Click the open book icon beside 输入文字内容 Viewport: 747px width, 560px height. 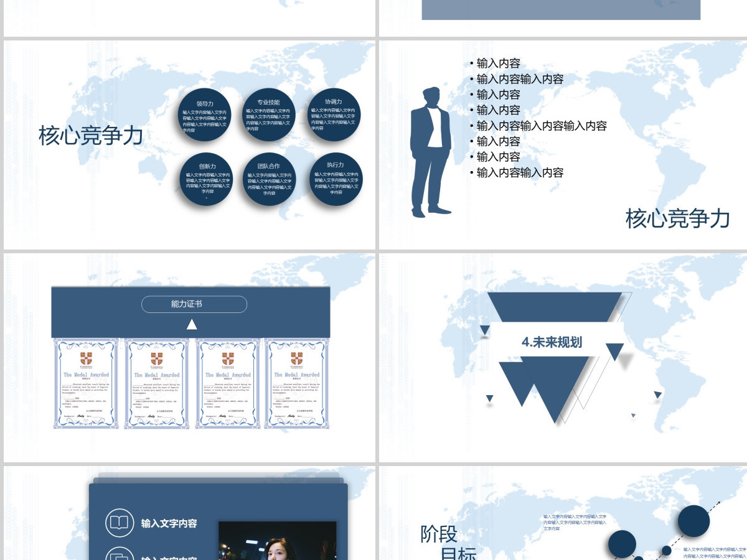pos(120,523)
